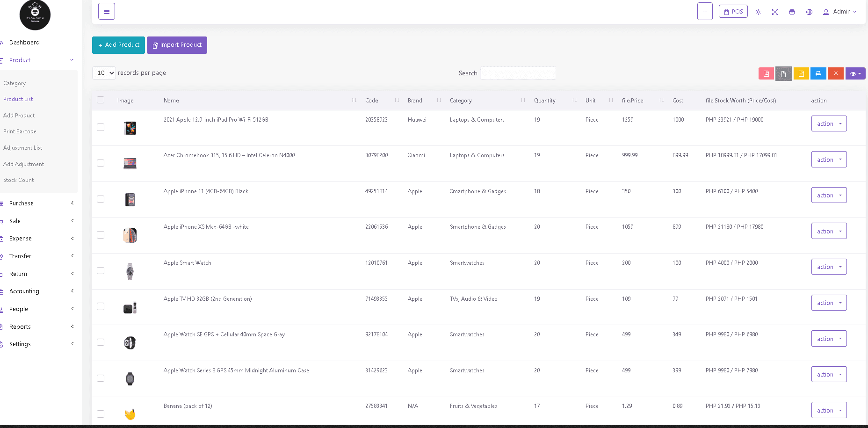The width and height of the screenshot is (868, 428).
Task: Expand the Reports menu in the sidebar
Action: click(x=37, y=327)
